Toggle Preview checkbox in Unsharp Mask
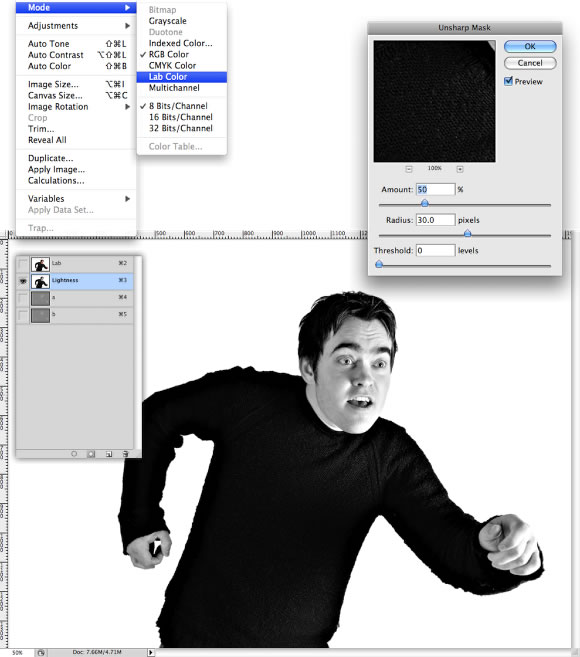The height and width of the screenshot is (657, 580). [508, 81]
